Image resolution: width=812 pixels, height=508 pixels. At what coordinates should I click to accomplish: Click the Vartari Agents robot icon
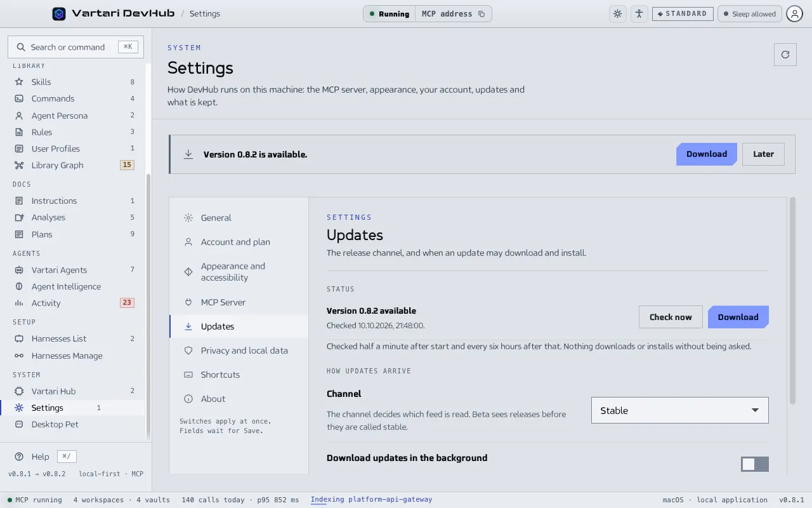click(x=19, y=270)
